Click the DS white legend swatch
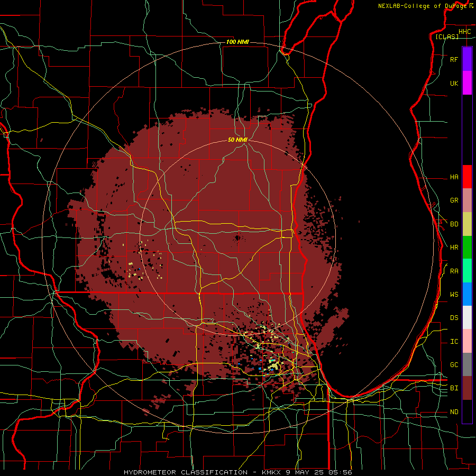476x476 pixels. click(467, 317)
